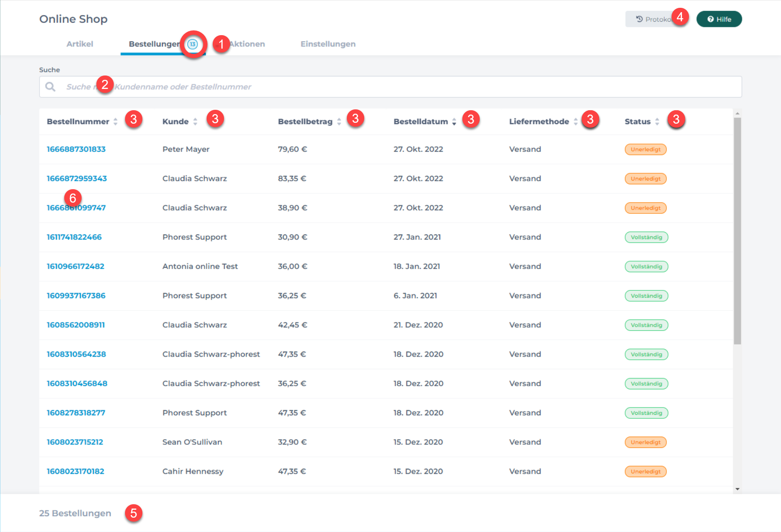781x532 pixels.
Task: Open order 1608023170182
Action: (x=76, y=471)
